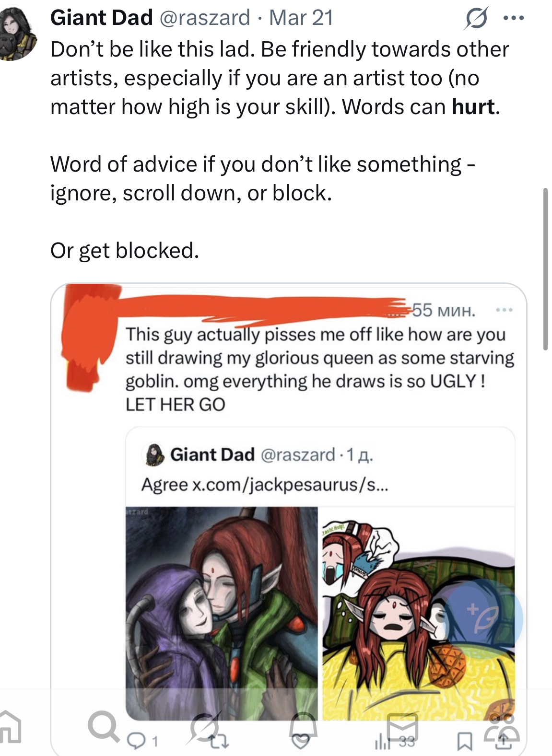Like the post with the heart icon

pyautogui.click(x=301, y=742)
